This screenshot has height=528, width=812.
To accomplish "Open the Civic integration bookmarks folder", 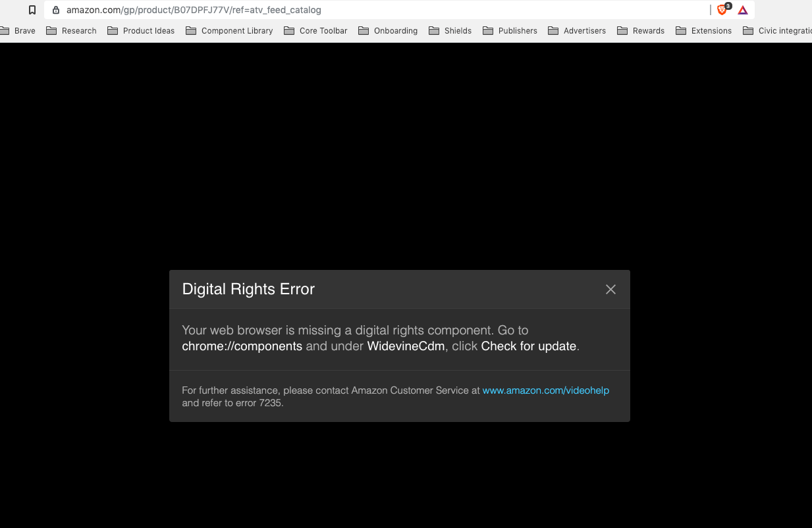I will click(777, 30).
